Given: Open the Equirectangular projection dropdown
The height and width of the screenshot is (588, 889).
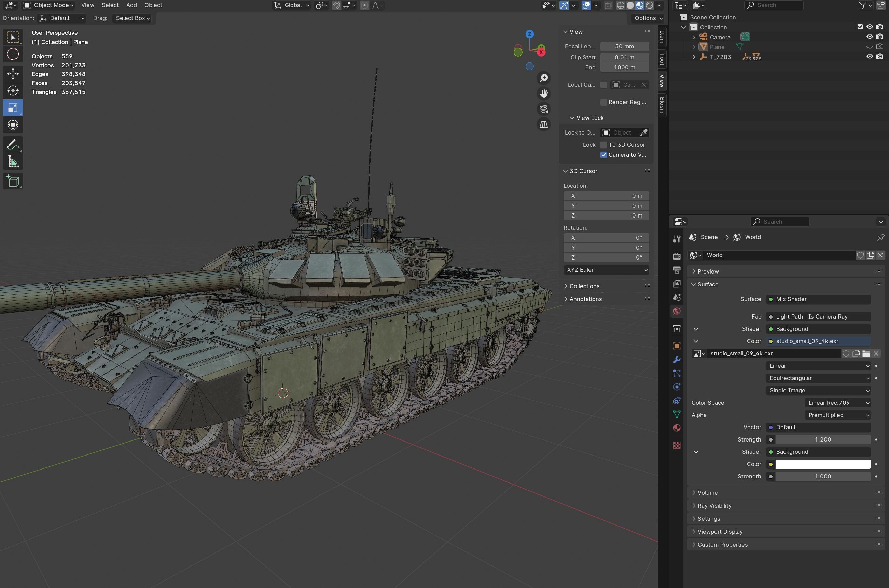Looking at the screenshot, I should 818,378.
